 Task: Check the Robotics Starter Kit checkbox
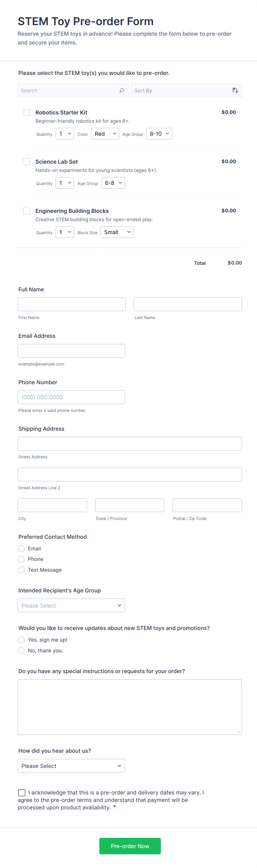(27, 113)
